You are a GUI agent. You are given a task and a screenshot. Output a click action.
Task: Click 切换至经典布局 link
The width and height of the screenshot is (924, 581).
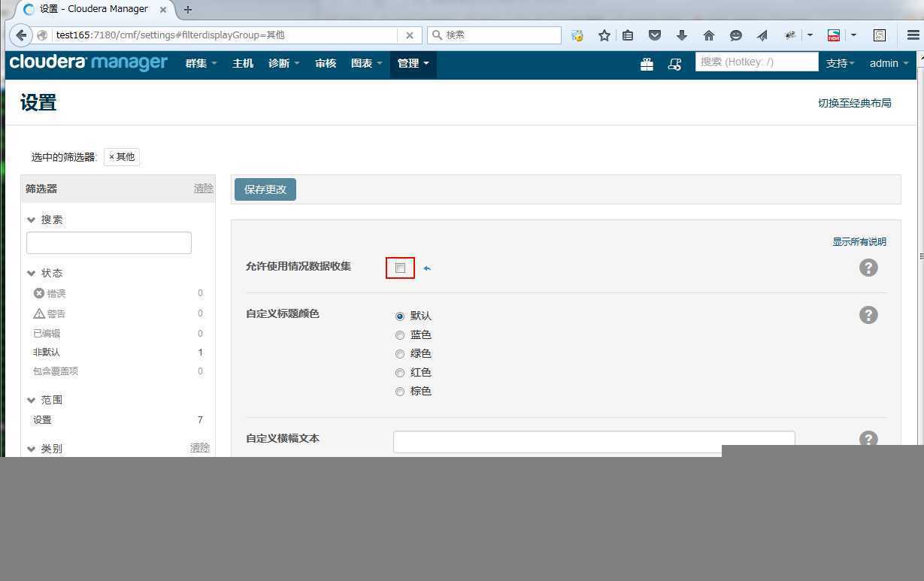click(x=855, y=103)
